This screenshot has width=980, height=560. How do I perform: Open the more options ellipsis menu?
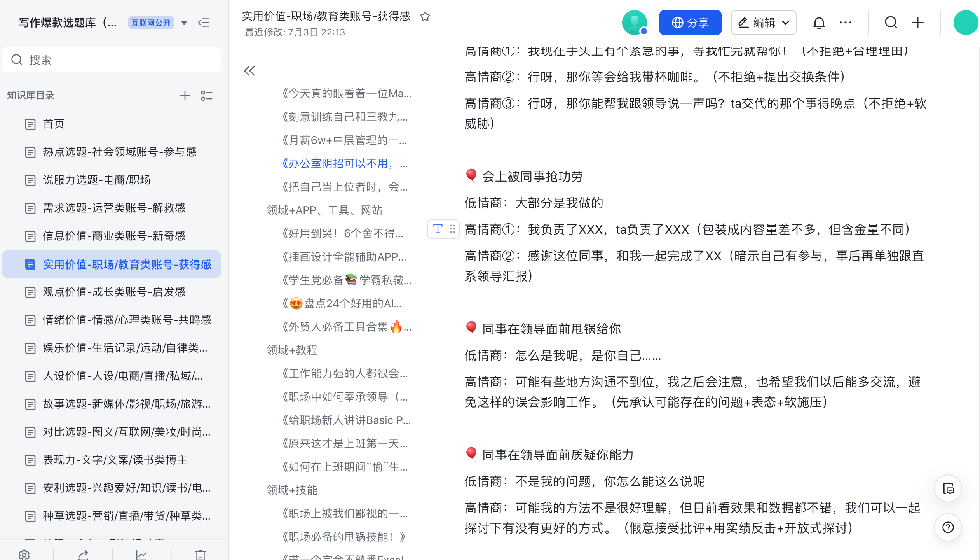coord(845,23)
